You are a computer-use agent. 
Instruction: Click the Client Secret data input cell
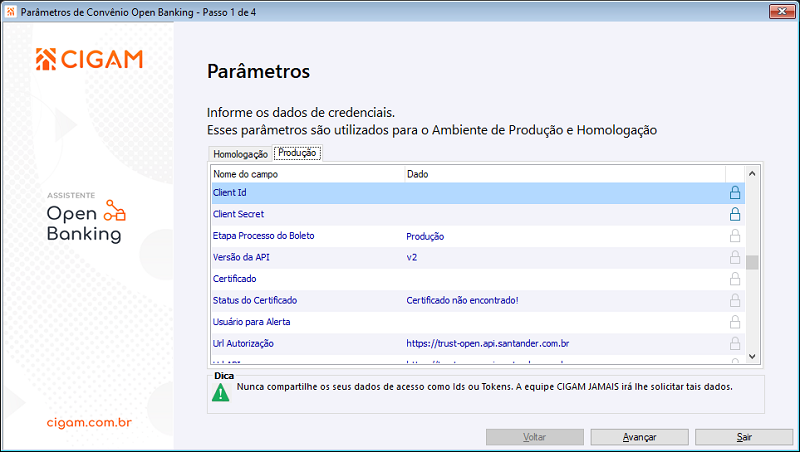coord(565,214)
